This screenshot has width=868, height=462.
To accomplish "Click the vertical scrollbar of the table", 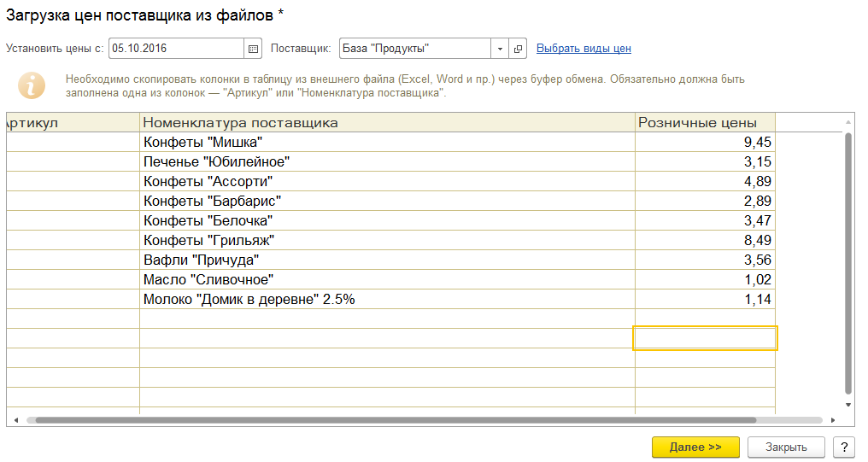I will [x=848, y=256].
